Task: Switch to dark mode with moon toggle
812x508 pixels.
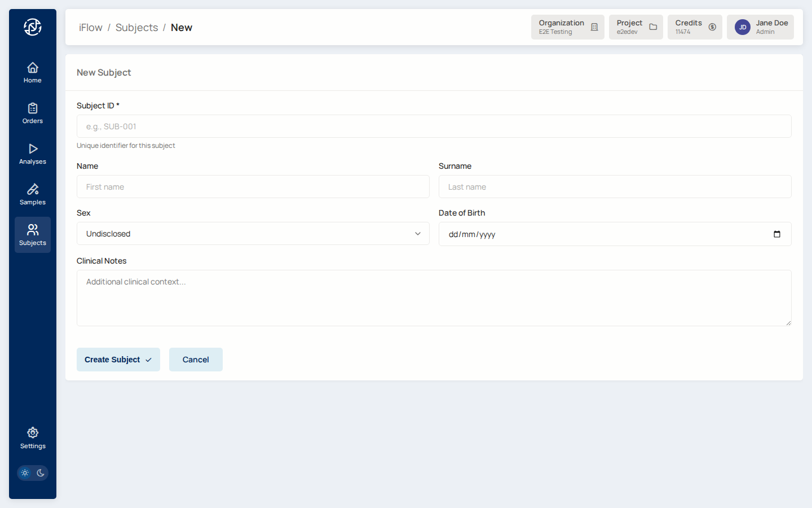Action: point(41,473)
